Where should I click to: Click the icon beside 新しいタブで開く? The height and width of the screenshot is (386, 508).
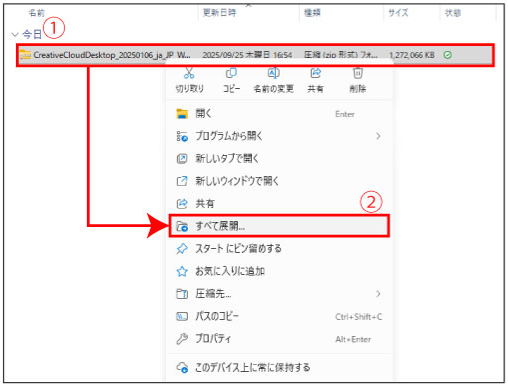(x=182, y=158)
